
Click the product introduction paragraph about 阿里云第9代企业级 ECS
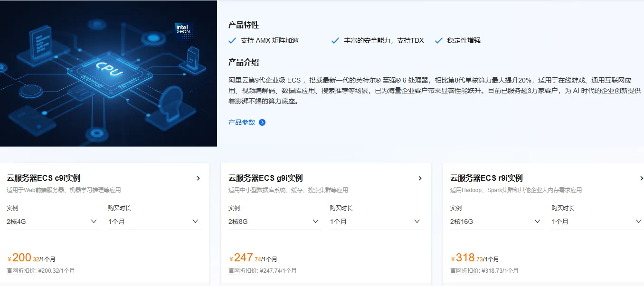(x=435, y=91)
